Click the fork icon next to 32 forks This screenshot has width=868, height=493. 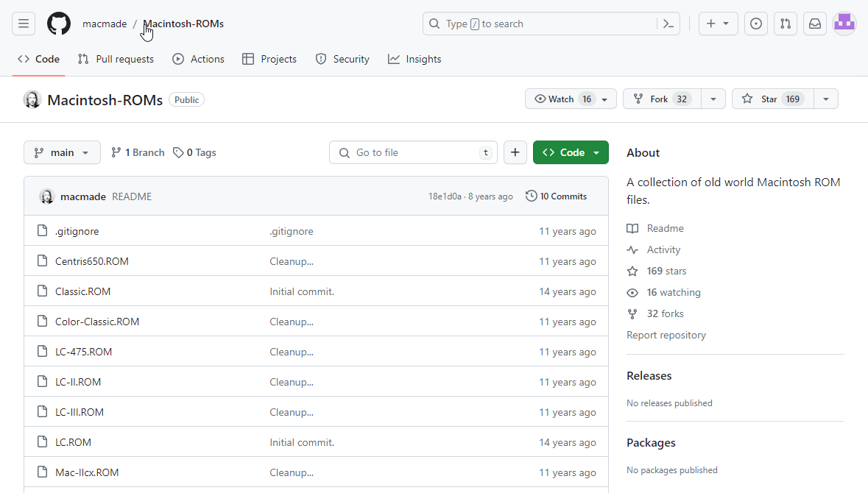pos(632,313)
